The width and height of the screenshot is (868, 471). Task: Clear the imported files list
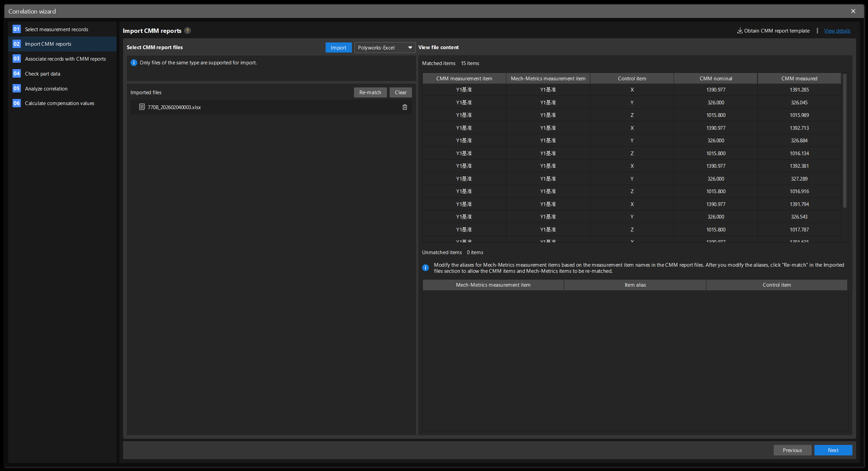[x=400, y=92]
